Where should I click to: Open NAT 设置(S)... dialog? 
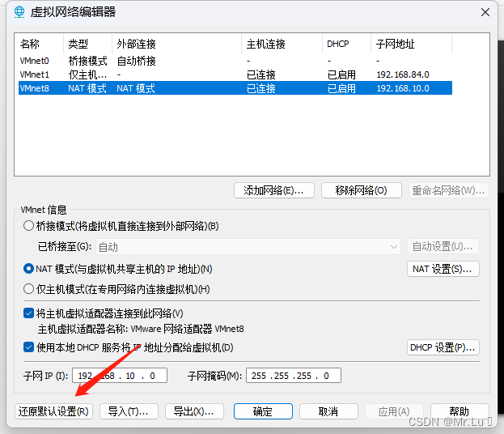(x=443, y=269)
